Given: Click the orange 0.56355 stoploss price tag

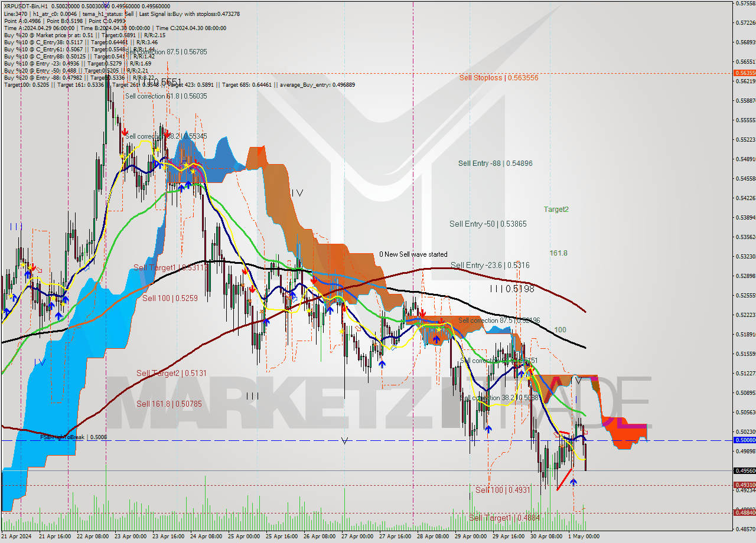Looking at the screenshot, I should 744,73.
